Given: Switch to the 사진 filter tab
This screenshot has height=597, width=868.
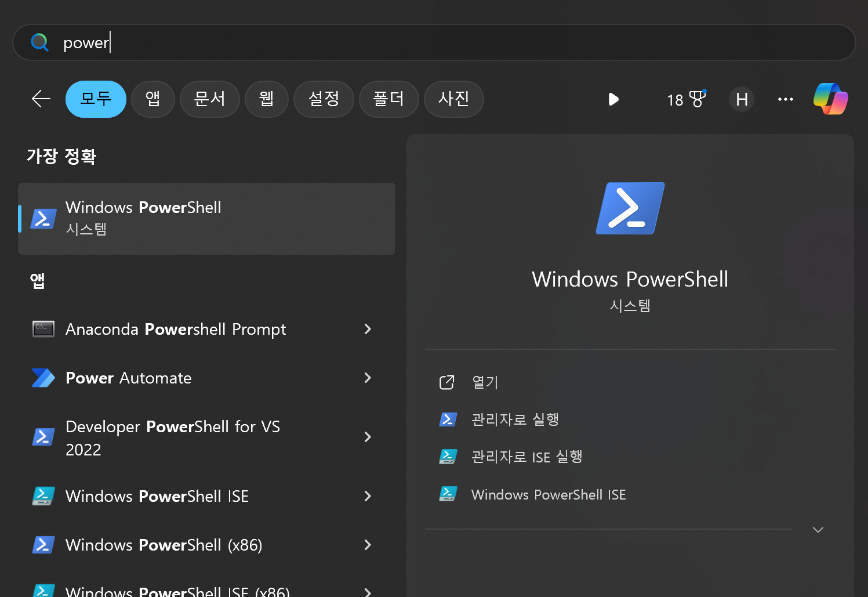Looking at the screenshot, I should (454, 99).
